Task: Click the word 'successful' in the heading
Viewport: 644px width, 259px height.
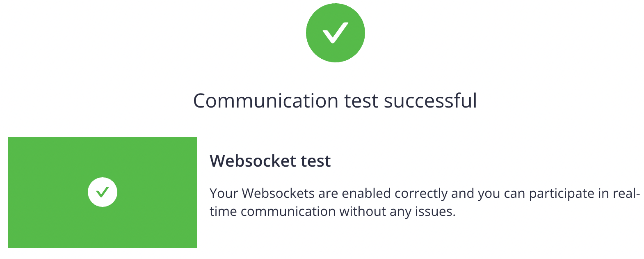Action: (430, 101)
